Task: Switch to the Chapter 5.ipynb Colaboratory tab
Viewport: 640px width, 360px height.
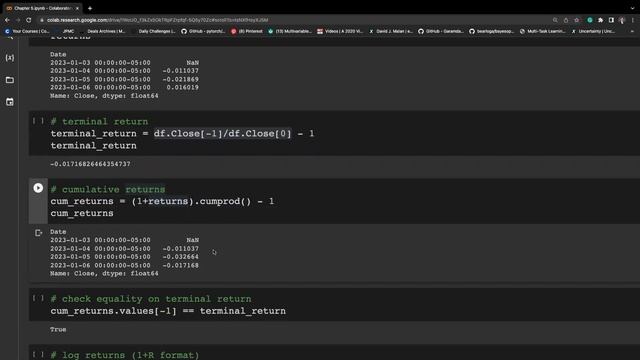Action: coord(41,8)
